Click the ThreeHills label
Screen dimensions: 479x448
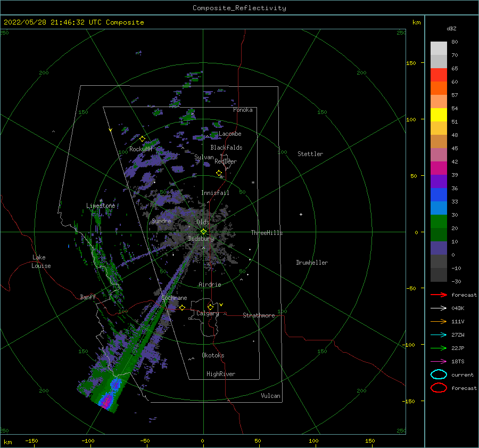(x=267, y=233)
